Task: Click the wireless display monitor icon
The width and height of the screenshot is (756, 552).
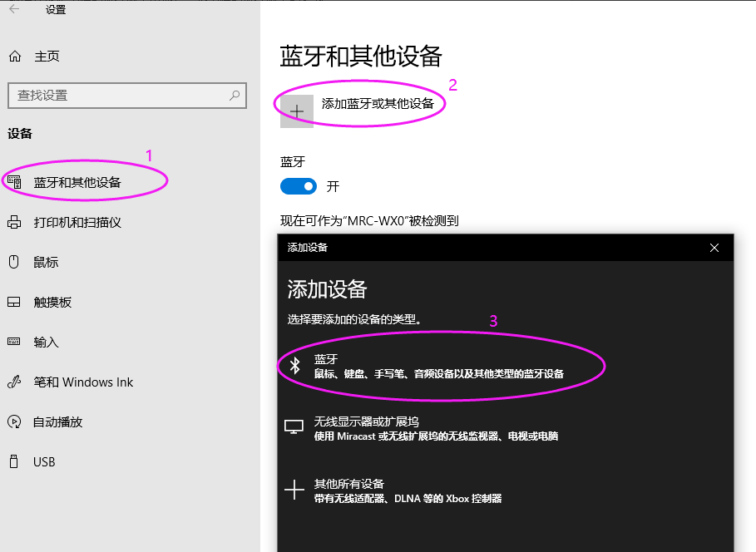Action: [x=294, y=427]
